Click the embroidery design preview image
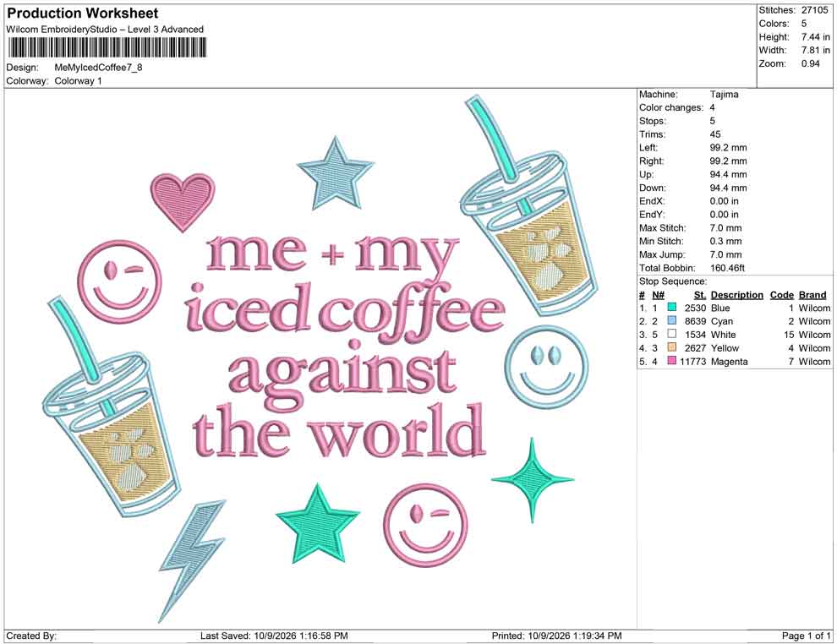Screen dimensions: 837x644 click(320, 358)
